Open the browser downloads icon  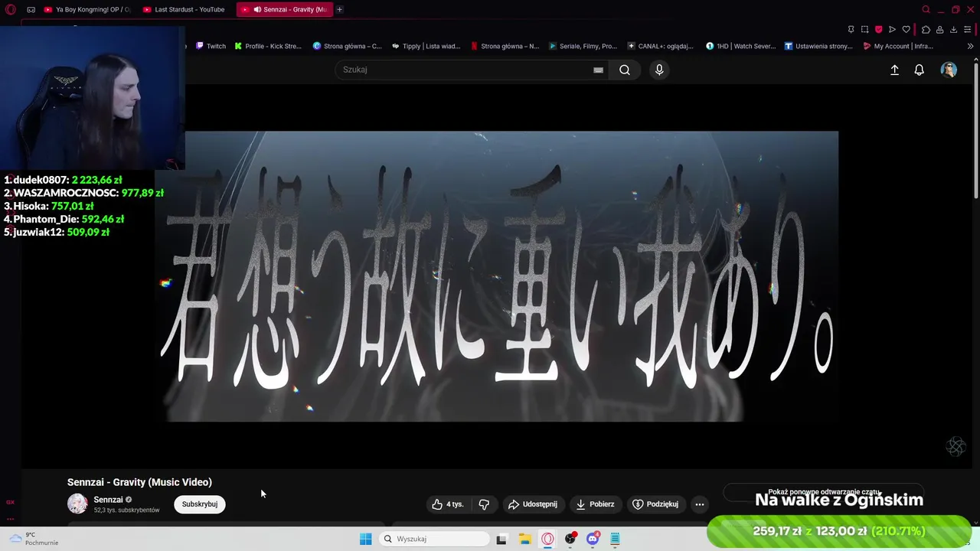[x=953, y=29]
